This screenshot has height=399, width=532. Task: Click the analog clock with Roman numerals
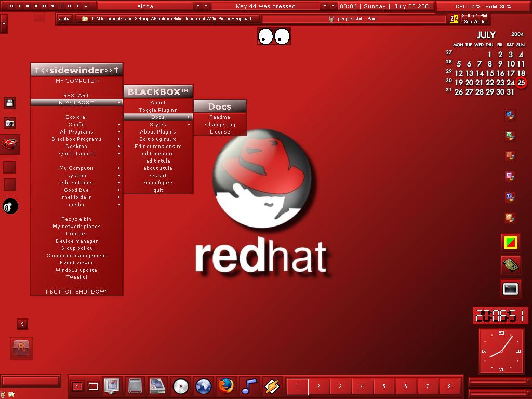pos(501,351)
